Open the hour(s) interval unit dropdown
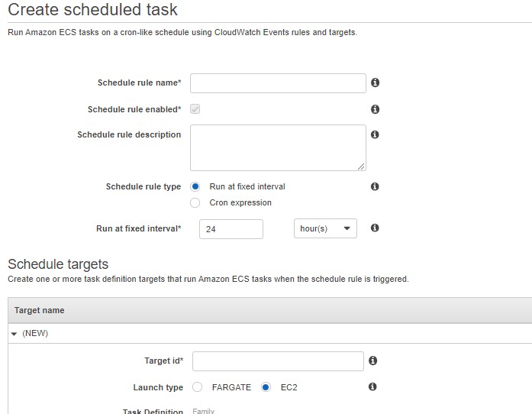The height and width of the screenshot is (414, 532). coord(325,228)
